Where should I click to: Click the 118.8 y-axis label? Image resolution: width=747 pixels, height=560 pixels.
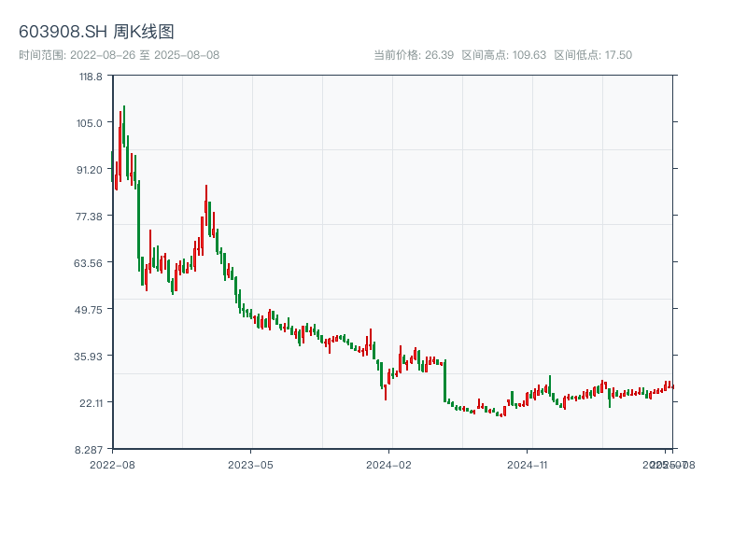(x=91, y=77)
